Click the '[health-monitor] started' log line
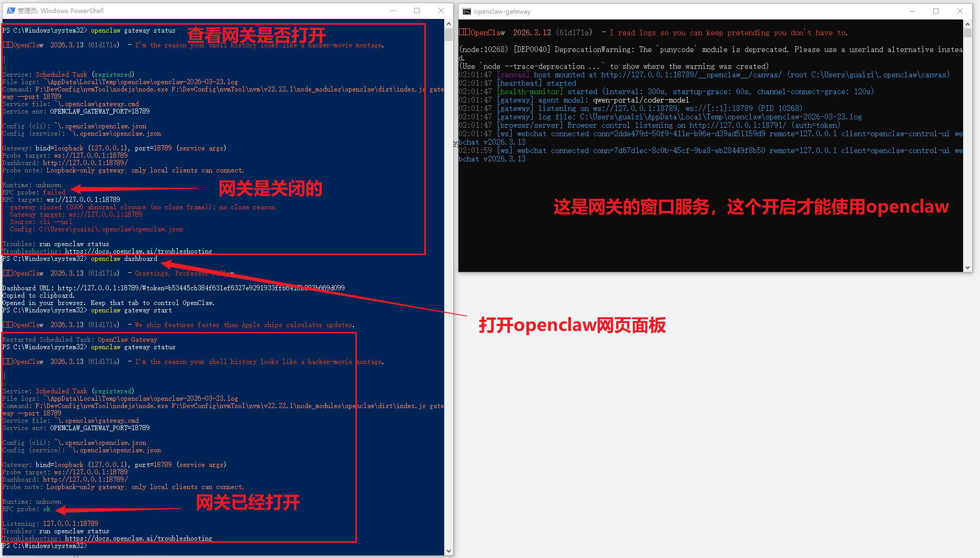980x558 pixels. [x=666, y=92]
